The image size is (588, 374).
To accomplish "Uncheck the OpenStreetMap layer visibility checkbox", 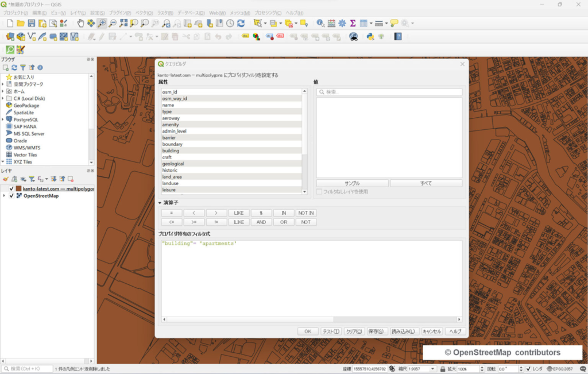I will click(x=11, y=196).
